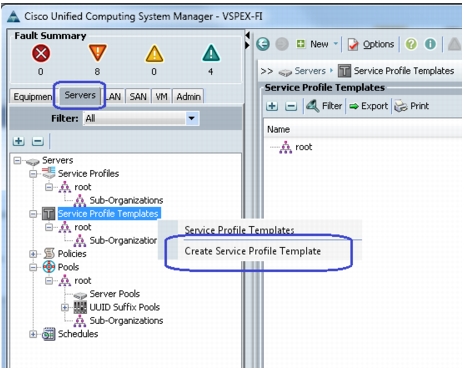The height and width of the screenshot is (386, 466).
Task: Click the teal warnings triangle icon
Action: [211, 53]
